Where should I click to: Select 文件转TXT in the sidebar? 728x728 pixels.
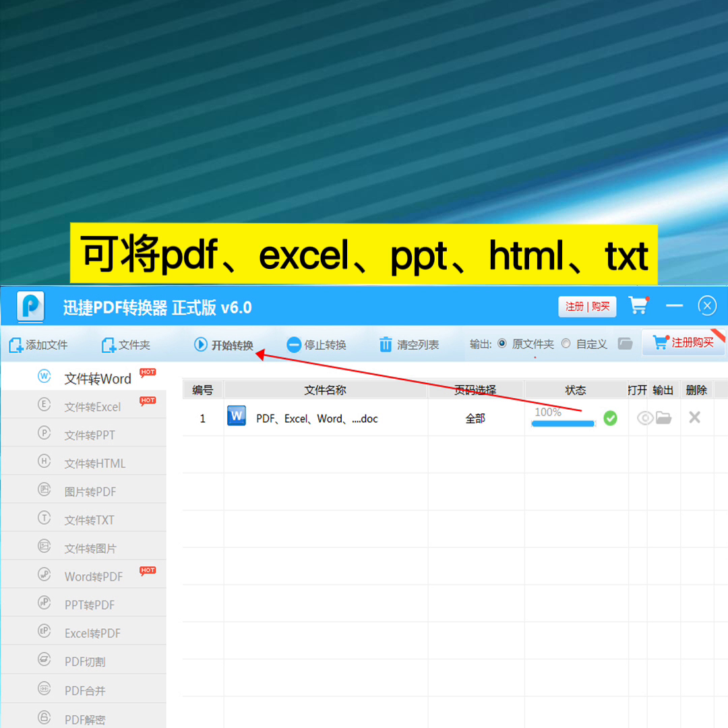(84, 519)
